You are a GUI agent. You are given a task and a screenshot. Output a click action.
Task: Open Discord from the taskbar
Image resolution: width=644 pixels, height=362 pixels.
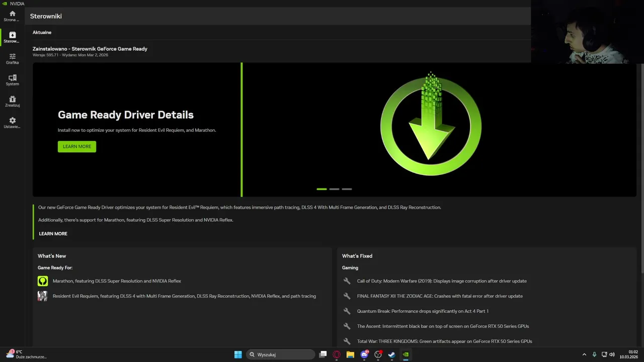364,354
